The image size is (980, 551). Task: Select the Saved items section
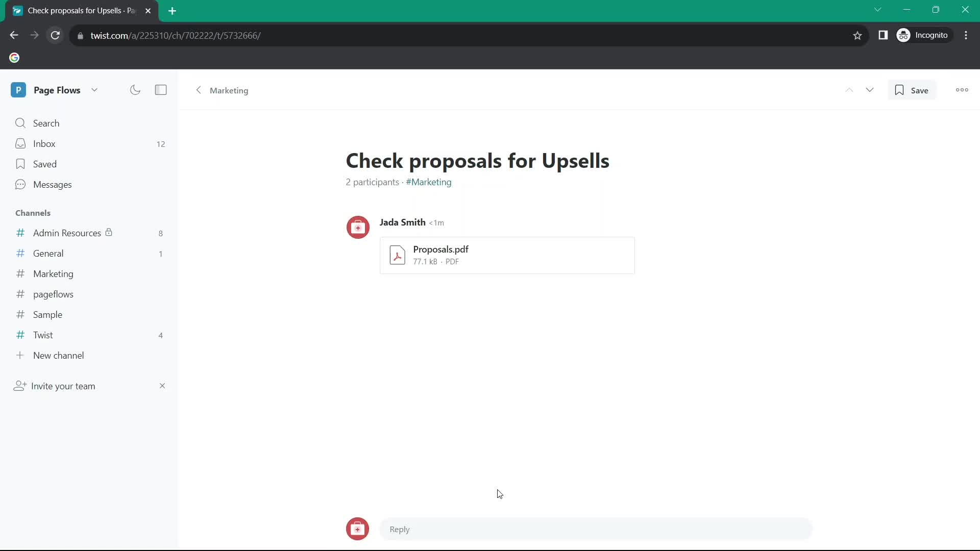[x=45, y=164]
